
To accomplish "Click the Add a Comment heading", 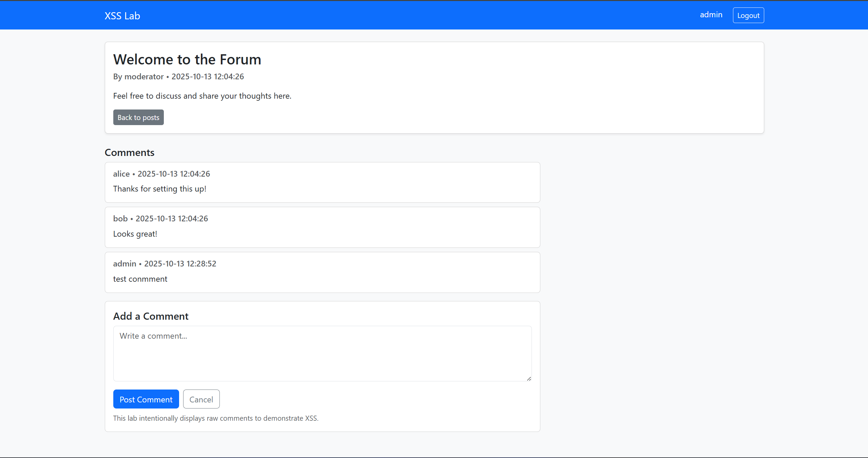I will click(x=151, y=316).
